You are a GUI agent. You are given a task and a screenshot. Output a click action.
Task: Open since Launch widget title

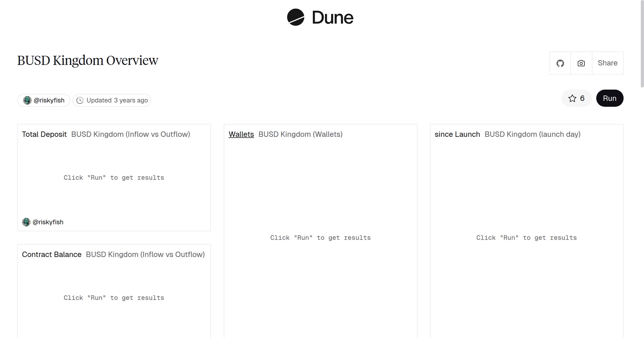point(457,134)
